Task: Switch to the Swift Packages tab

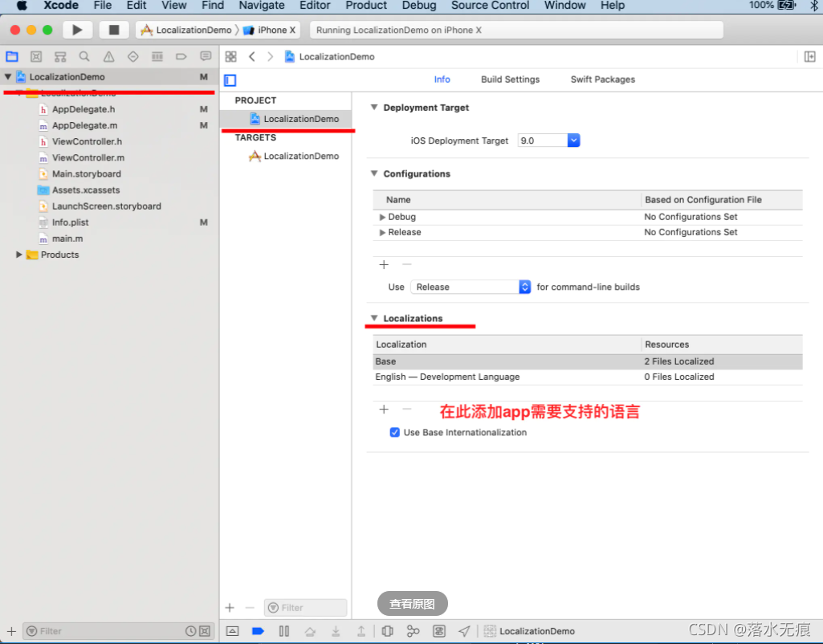Action: 602,79
